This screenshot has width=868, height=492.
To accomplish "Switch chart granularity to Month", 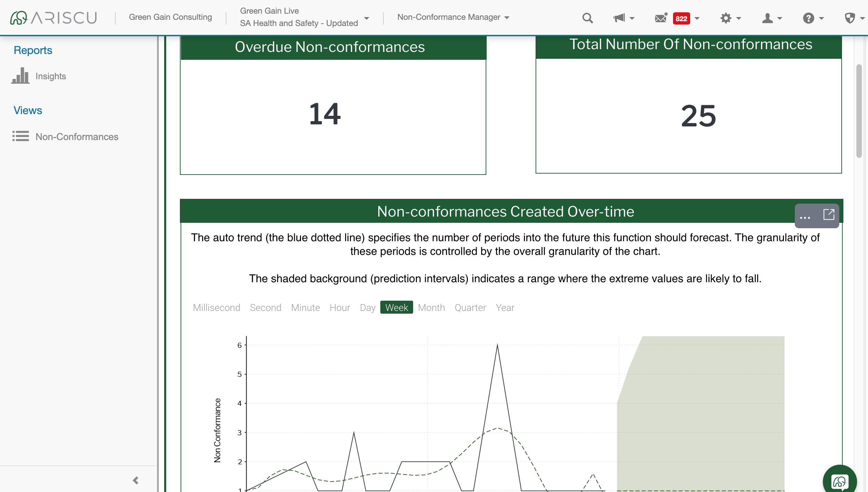I will pos(431,307).
